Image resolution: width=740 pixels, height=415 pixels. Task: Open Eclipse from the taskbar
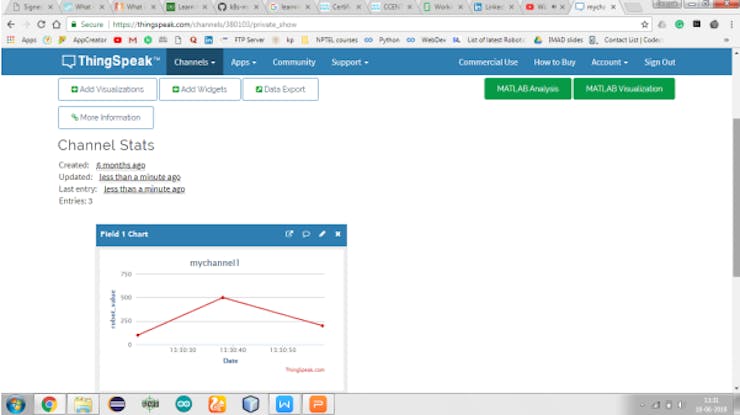coord(116,405)
